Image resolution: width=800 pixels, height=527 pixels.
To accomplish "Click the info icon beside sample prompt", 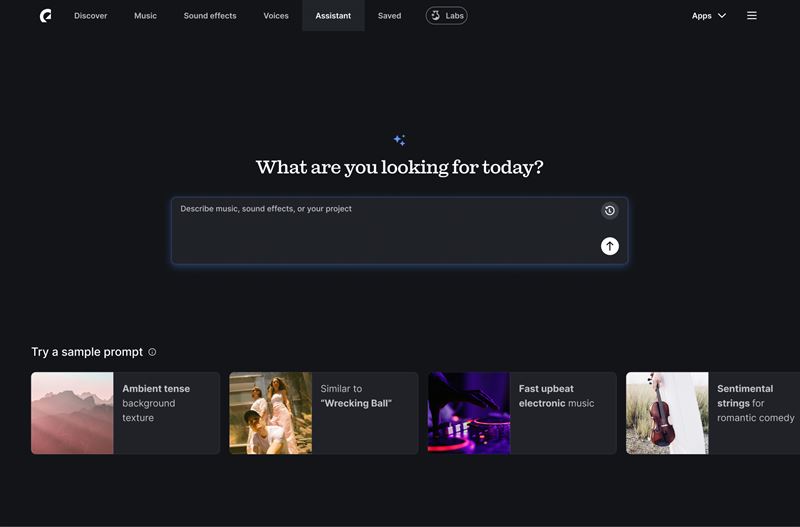I will point(152,352).
